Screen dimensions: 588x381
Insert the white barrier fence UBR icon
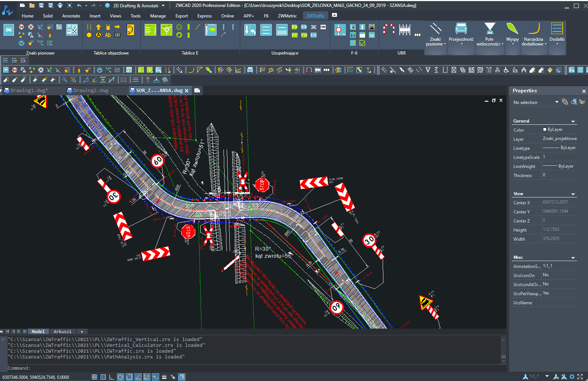tap(404, 29)
